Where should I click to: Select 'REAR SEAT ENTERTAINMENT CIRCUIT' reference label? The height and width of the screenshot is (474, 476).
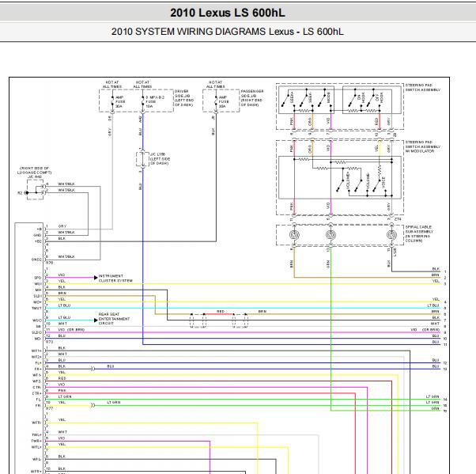pyautogui.click(x=114, y=319)
